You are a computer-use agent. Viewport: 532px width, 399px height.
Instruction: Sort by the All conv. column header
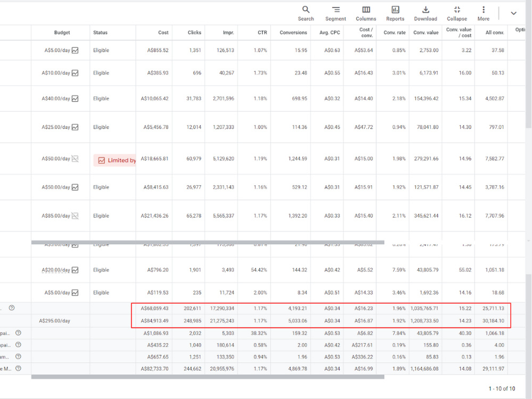[x=495, y=32]
